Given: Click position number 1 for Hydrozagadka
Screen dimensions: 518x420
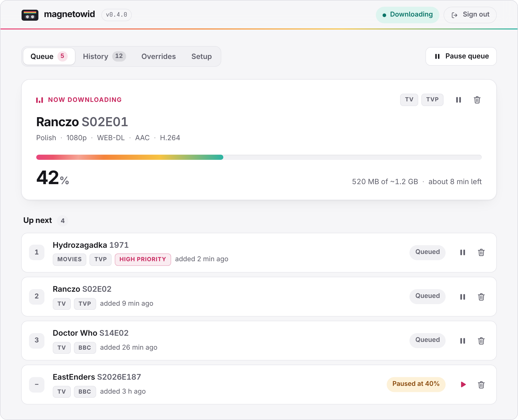Looking at the screenshot, I should (37, 252).
